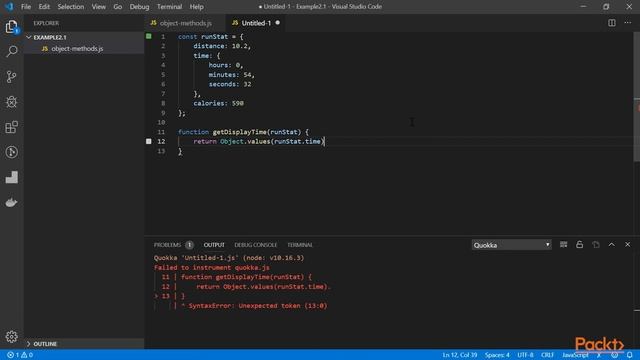Open the Quokka output channel dropdown

point(511,245)
